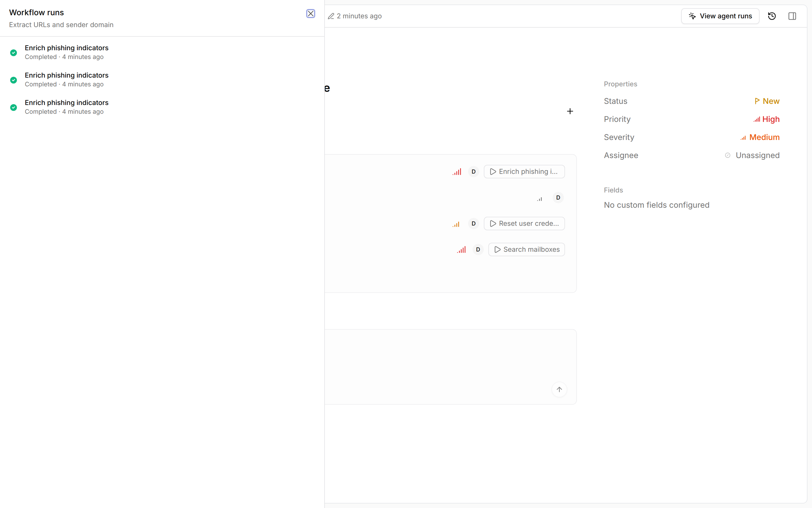Click D avatar on the task without workflow
The image size is (812, 508).
pos(558,198)
